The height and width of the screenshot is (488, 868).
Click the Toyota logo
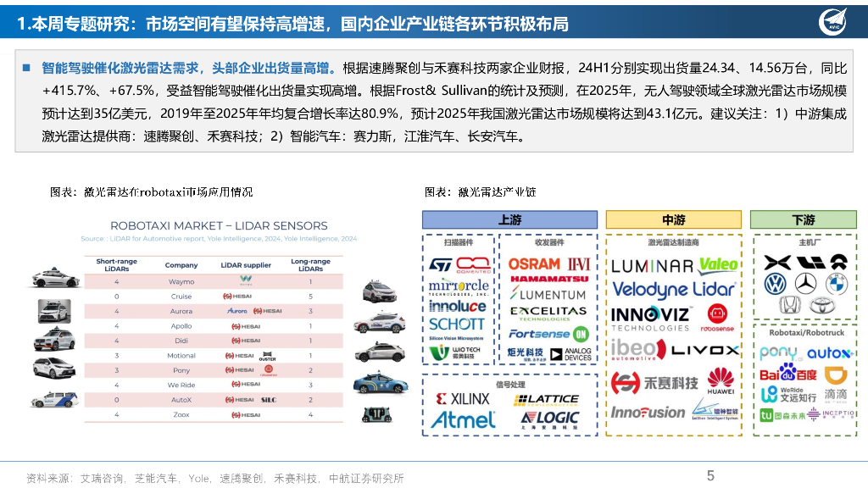click(x=821, y=305)
